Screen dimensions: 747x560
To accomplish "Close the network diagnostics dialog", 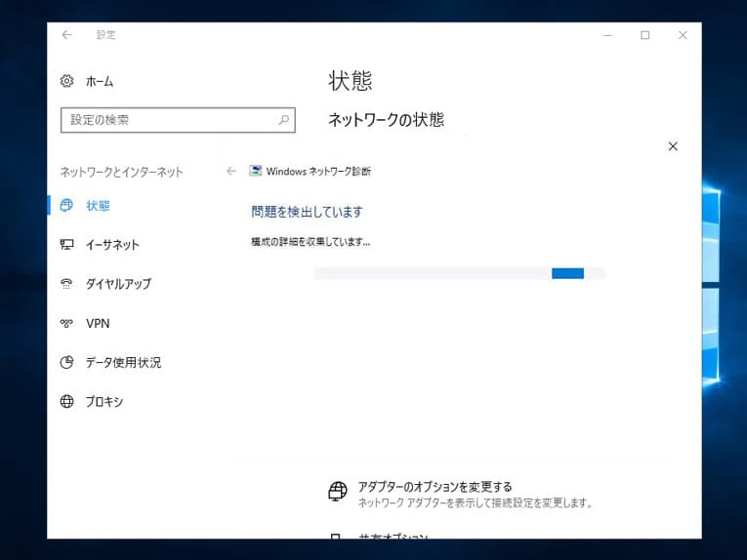I will pyautogui.click(x=672, y=146).
